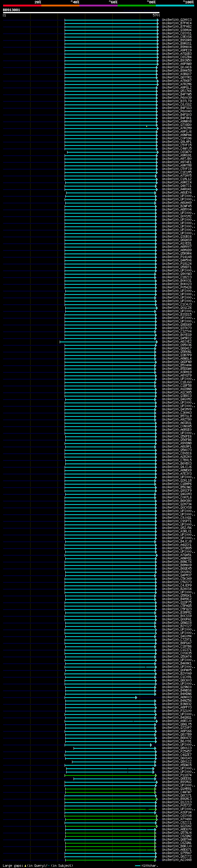This screenshot has height=868, width=197.
Task: Click hit label UniRef100_B2WF45
Action: click(x=177, y=206)
